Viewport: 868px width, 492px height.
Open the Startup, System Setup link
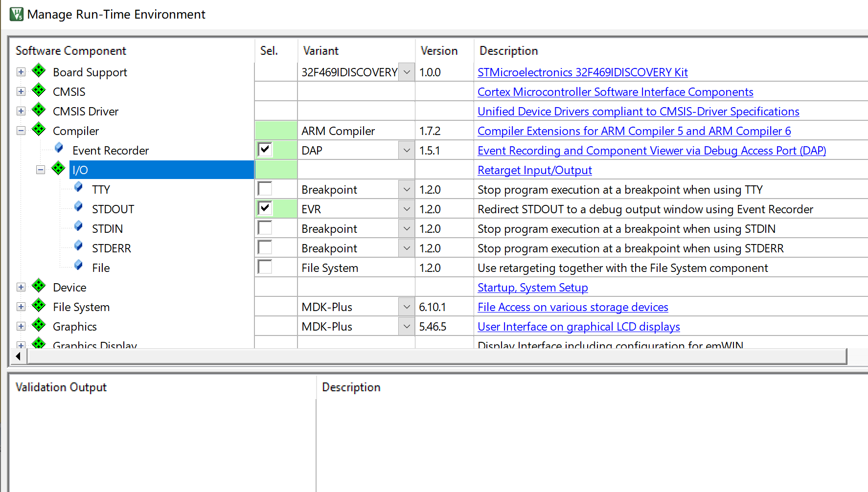click(x=532, y=288)
